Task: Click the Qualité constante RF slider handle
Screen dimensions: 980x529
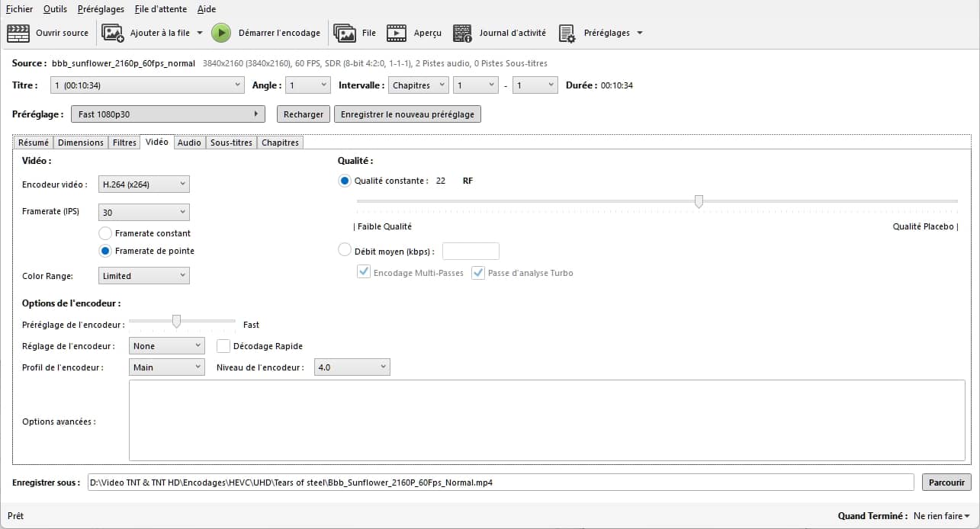Action: point(699,201)
